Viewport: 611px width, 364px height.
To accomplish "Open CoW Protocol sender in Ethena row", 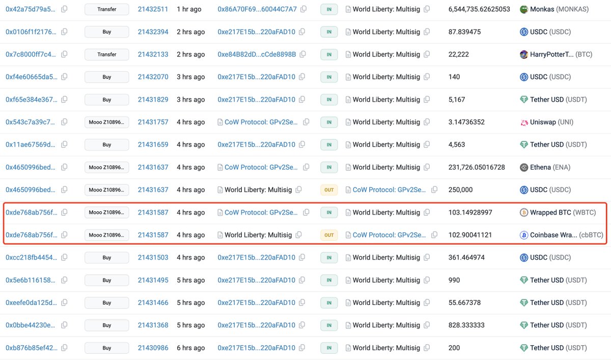I will 262,167.
